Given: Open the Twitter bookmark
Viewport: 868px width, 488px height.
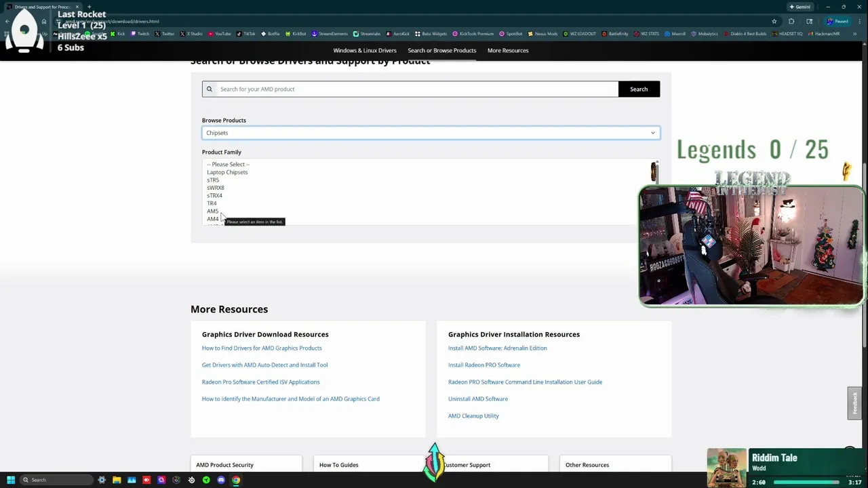Looking at the screenshot, I should click(x=164, y=34).
